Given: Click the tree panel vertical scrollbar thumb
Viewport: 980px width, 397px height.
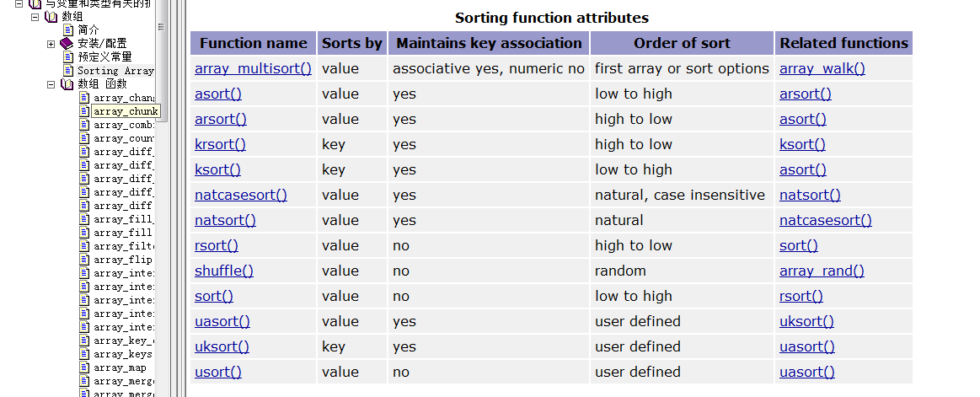Looking at the screenshot, I should pos(161,61).
